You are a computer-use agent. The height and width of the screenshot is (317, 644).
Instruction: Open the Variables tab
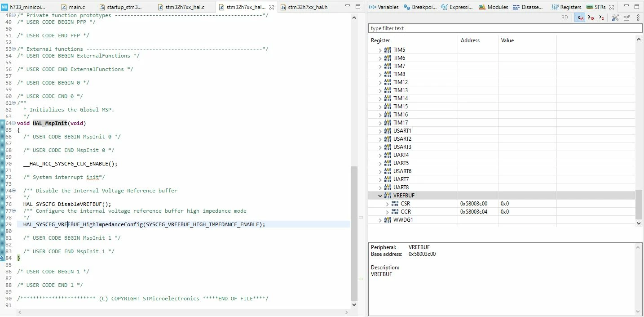tap(384, 7)
